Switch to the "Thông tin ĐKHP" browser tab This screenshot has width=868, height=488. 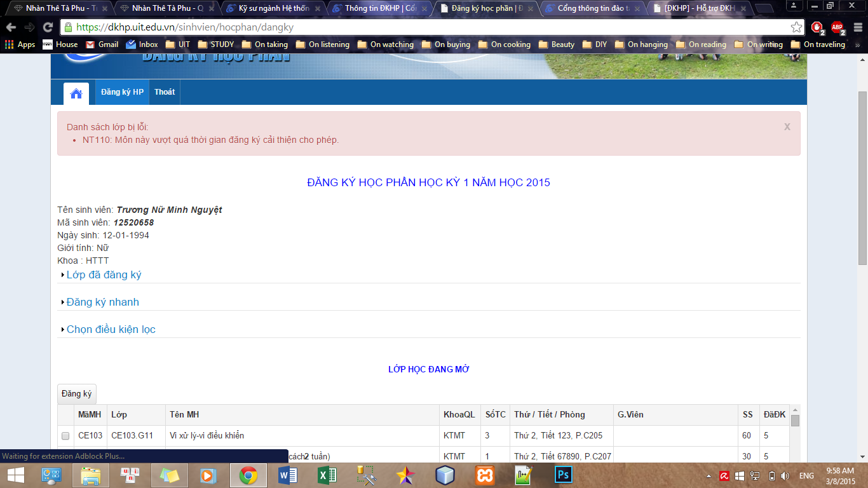380,8
